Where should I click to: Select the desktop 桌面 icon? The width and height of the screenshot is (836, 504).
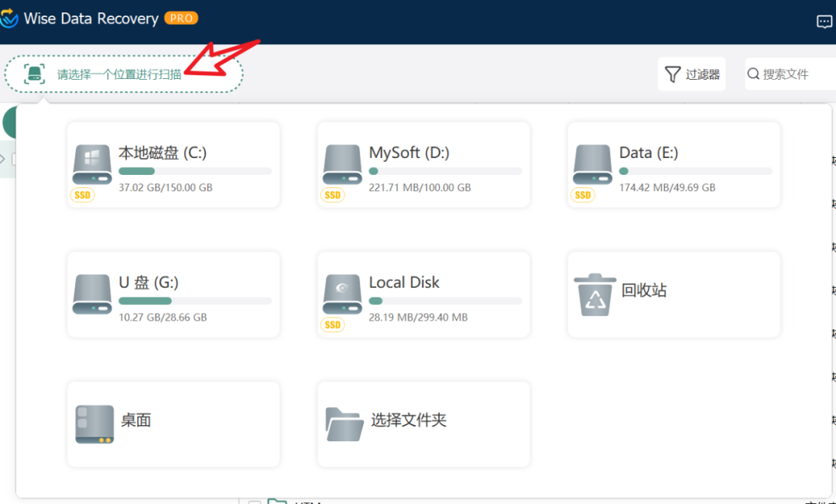(94, 424)
